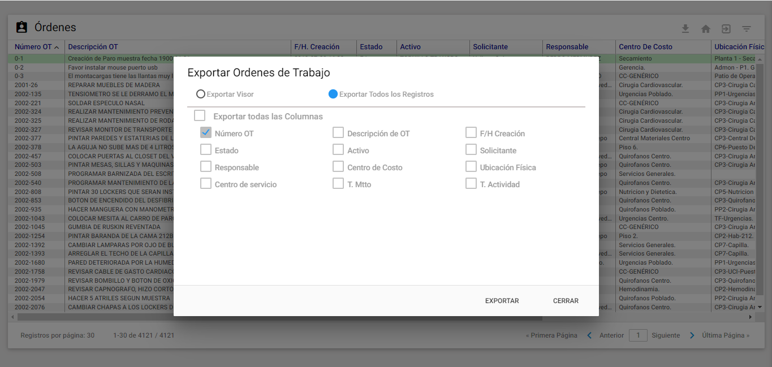772x367 pixels.
Task: Click Registros por página: 30 label
Action: point(57,335)
